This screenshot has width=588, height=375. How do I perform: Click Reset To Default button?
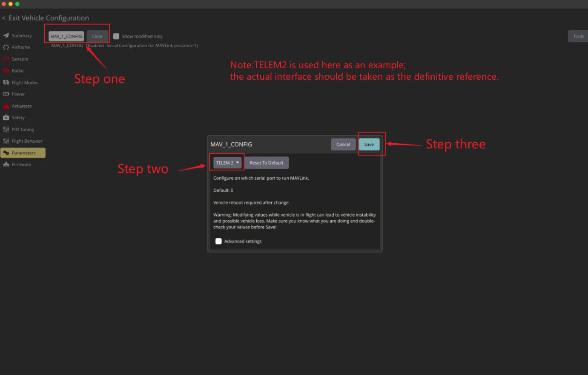coord(267,163)
